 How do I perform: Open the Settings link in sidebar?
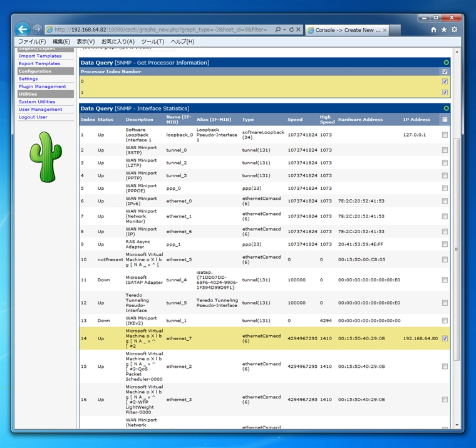coord(28,79)
